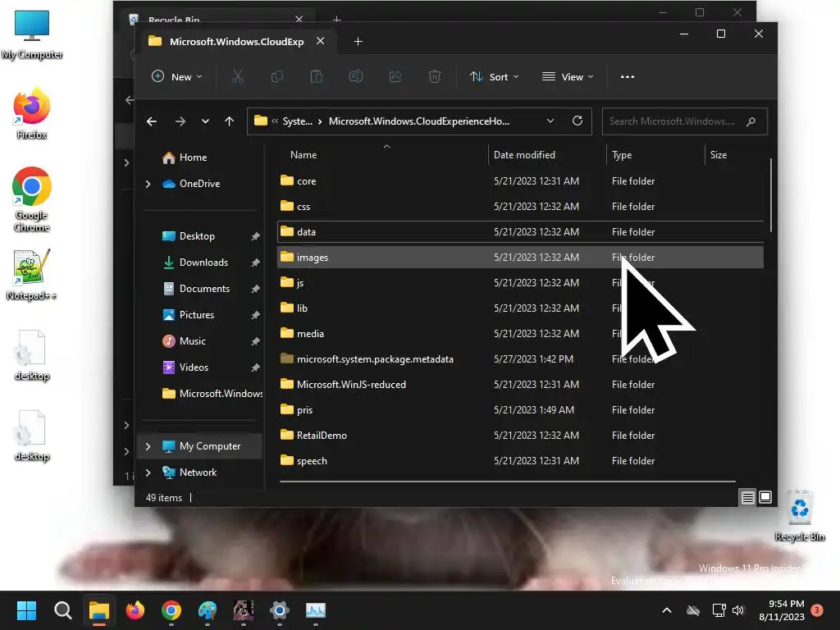The image size is (840, 630).
Task: Switch to large thumbnails view icon
Action: click(765, 497)
